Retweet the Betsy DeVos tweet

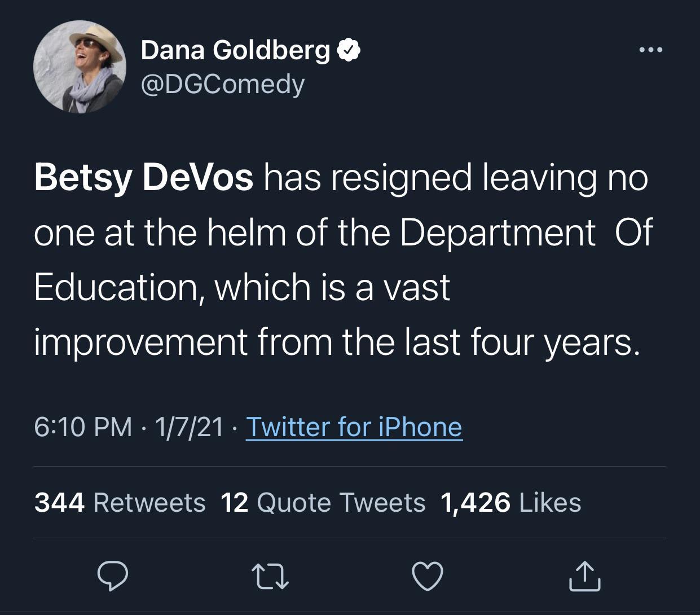tap(270, 576)
